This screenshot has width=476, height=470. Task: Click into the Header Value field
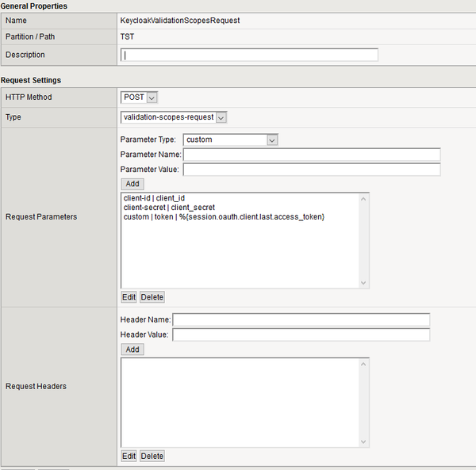pos(301,334)
